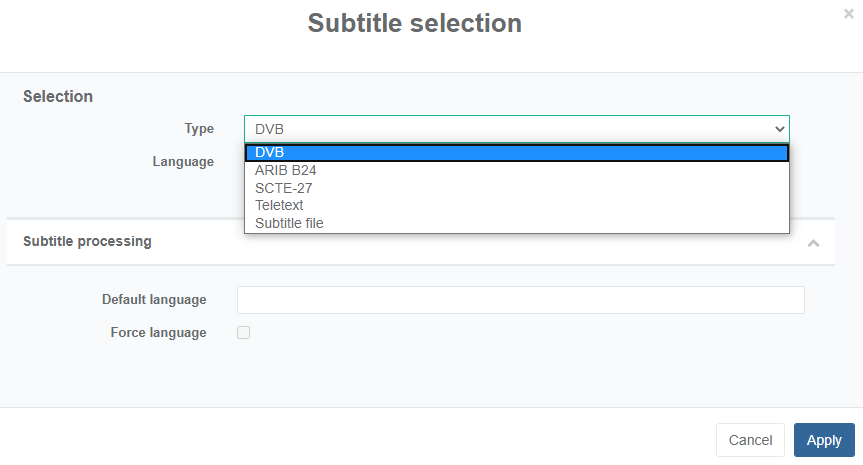This screenshot has width=863, height=465.
Task: Close the Subtitle selection dialog
Action: [x=849, y=14]
